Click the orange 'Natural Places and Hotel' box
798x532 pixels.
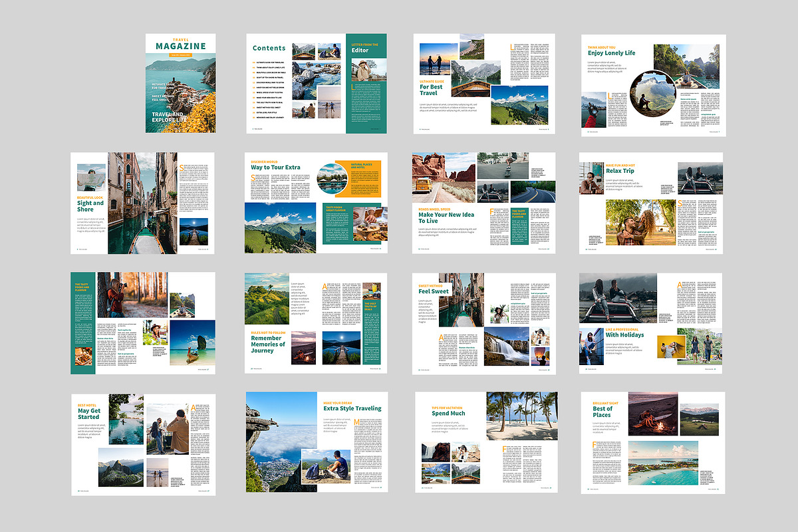coord(363,180)
